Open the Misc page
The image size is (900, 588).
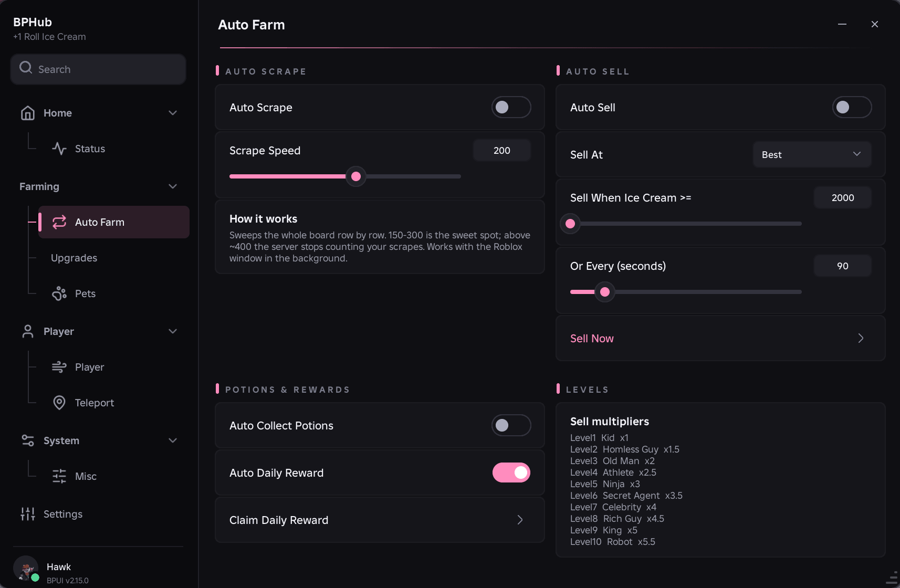click(x=114, y=476)
